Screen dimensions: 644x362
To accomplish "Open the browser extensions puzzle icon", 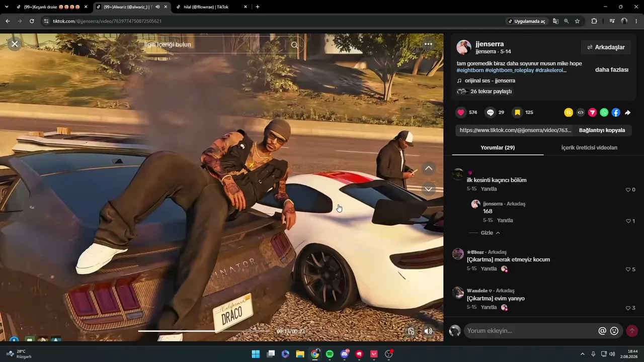I will click(x=594, y=21).
